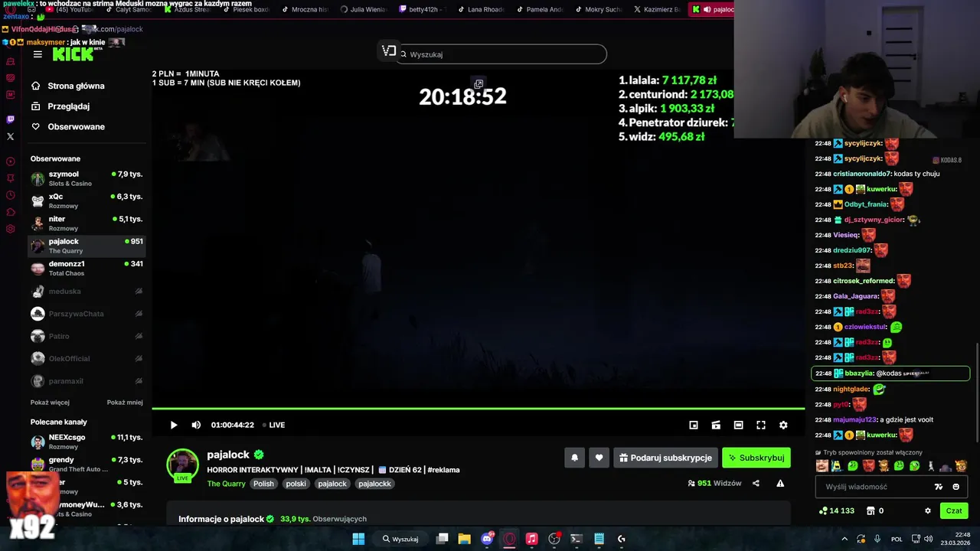Play the stream with the play button
980x551 pixels.
174,425
